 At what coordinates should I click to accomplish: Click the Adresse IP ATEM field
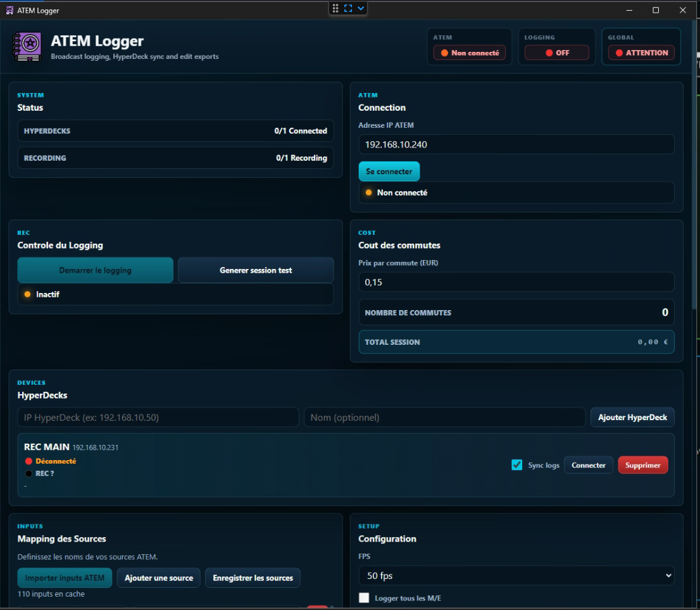coord(516,144)
